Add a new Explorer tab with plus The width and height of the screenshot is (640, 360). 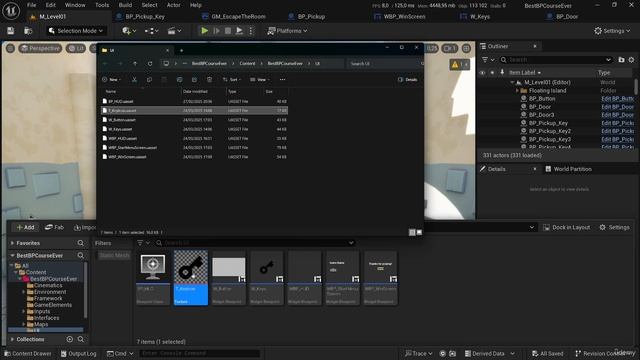(x=182, y=50)
